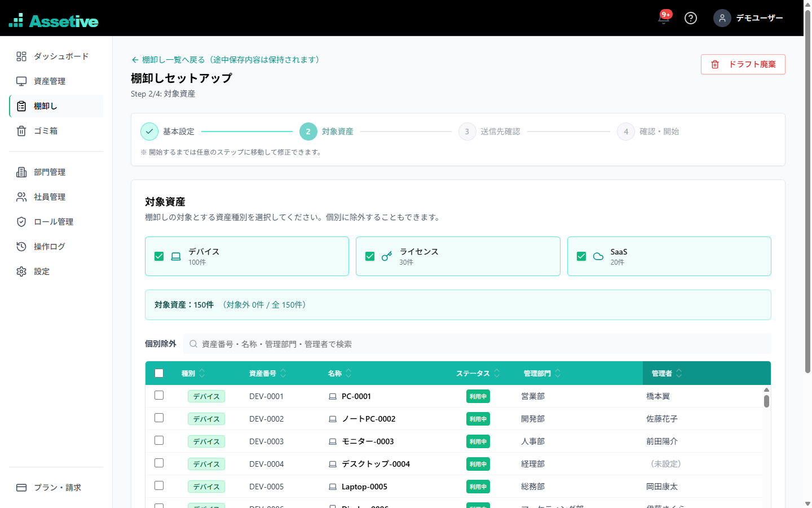This screenshot has width=812, height=508.
Task: Click the laptop icon beside ノートPC-0002
Action: pos(333,419)
